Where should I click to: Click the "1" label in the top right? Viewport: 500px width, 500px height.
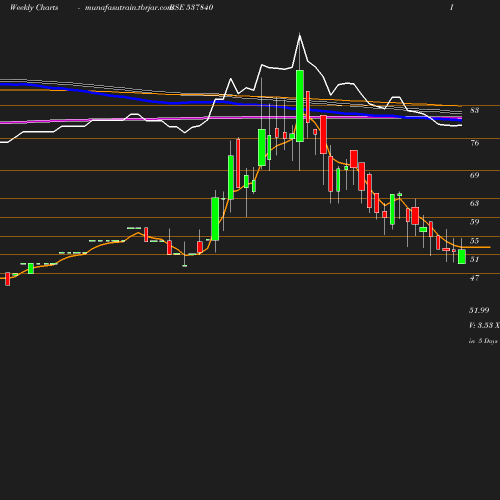click(452, 7)
